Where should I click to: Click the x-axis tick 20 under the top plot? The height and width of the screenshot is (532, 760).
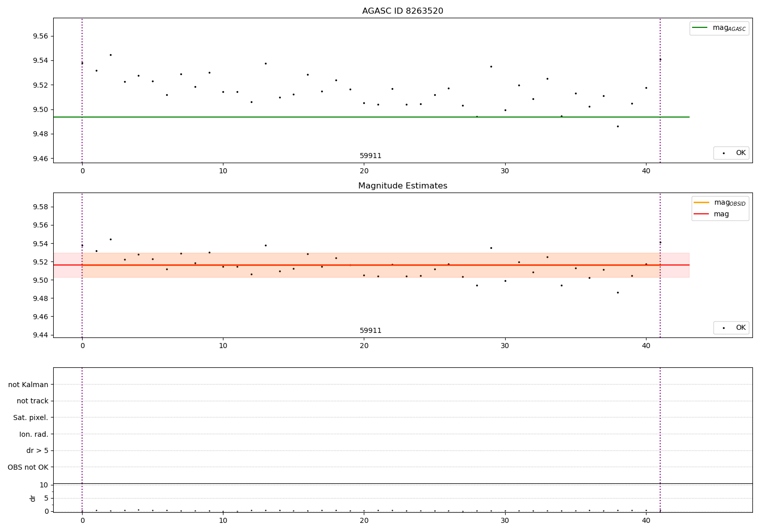(364, 171)
